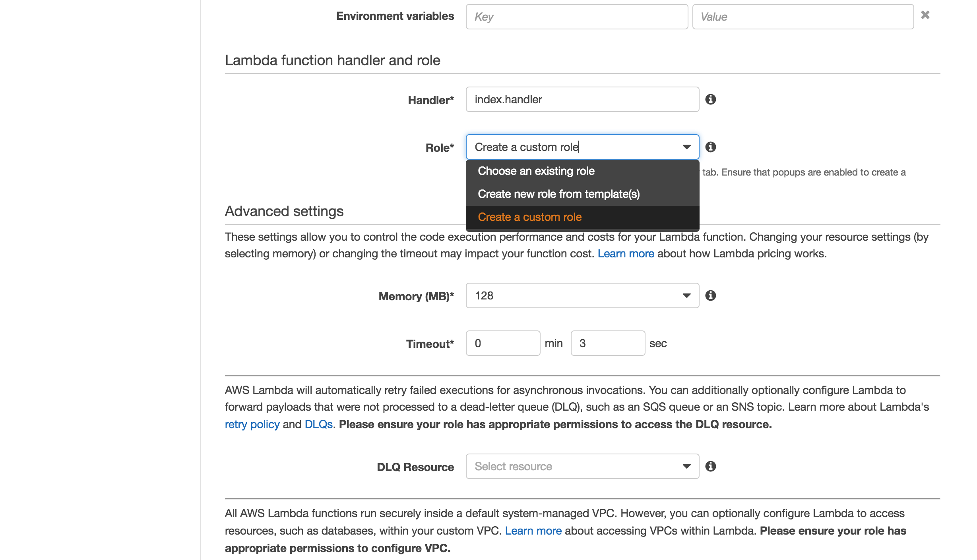Click the Handler input field
The width and height of the screenshot is (977, 560).
coord(581,98)
